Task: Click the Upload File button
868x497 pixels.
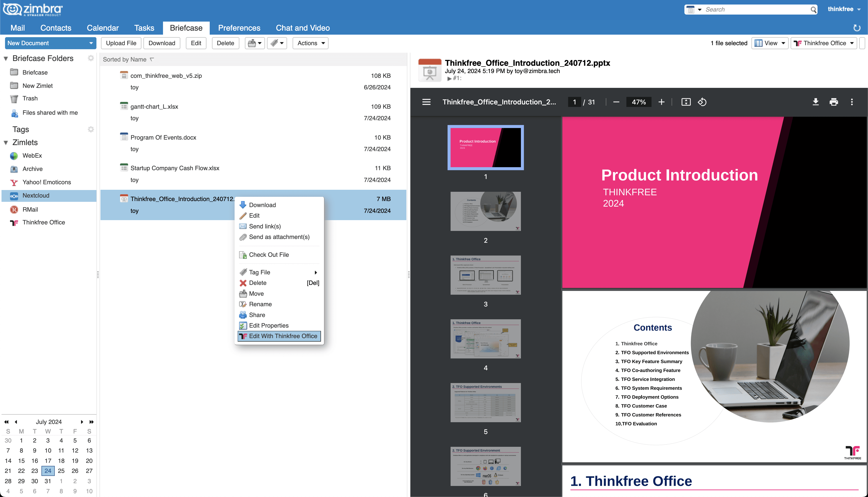Action: [121, 43]
